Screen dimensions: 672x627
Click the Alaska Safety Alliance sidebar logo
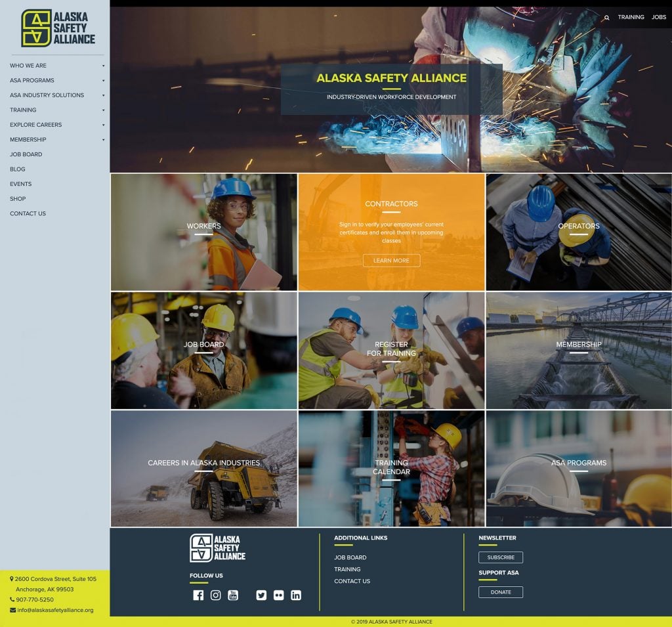[x=58, y=28]
